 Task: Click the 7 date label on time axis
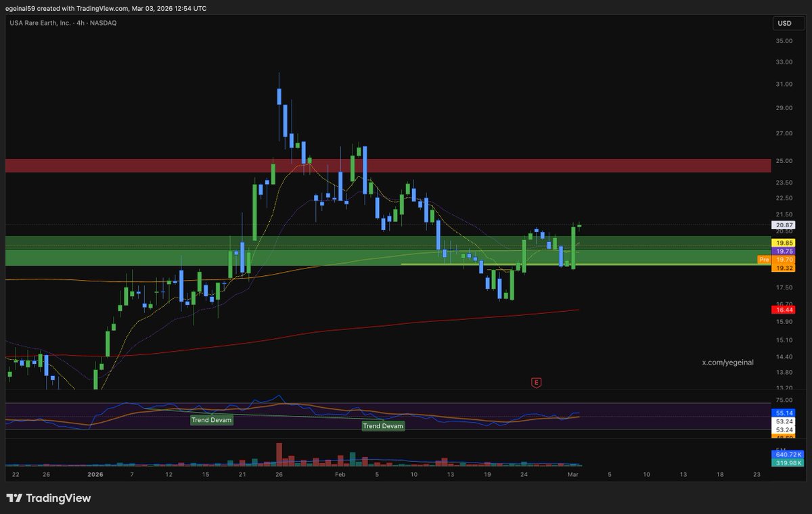[132, 475]
